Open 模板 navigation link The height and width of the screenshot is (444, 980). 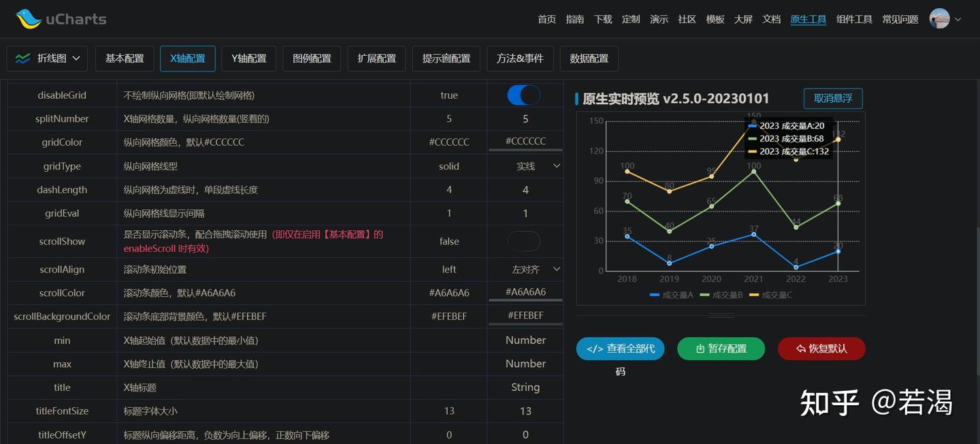click(715, 19)
